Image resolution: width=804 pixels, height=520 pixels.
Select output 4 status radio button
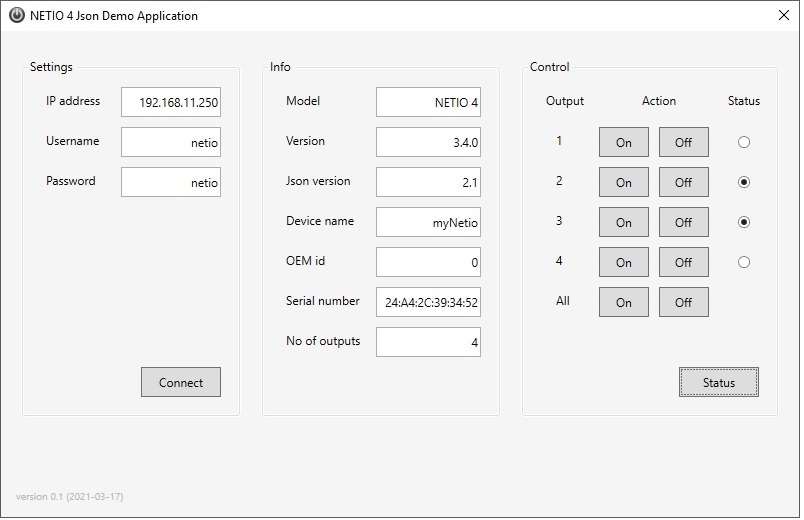[x=743, y=262]
